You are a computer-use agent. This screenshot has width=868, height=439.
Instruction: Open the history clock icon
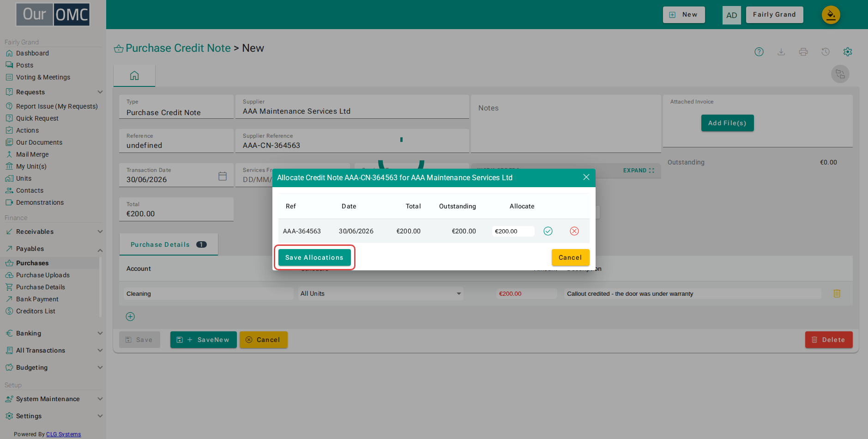[826, 52]
